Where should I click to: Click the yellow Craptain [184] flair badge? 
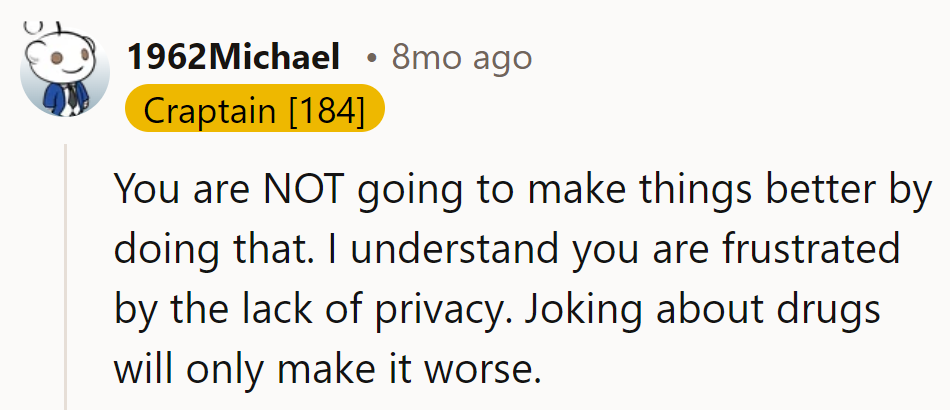click(255, 111)
